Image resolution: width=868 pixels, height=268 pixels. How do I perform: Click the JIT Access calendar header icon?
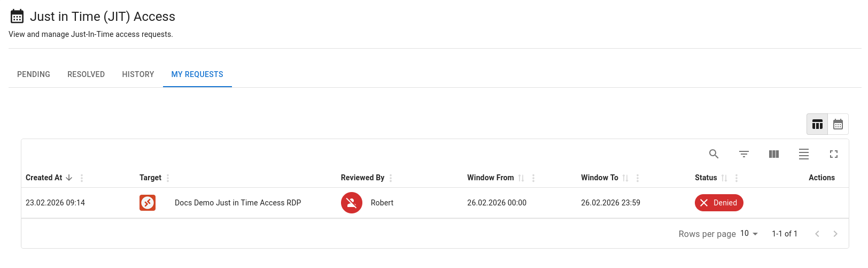coord(17,17)
